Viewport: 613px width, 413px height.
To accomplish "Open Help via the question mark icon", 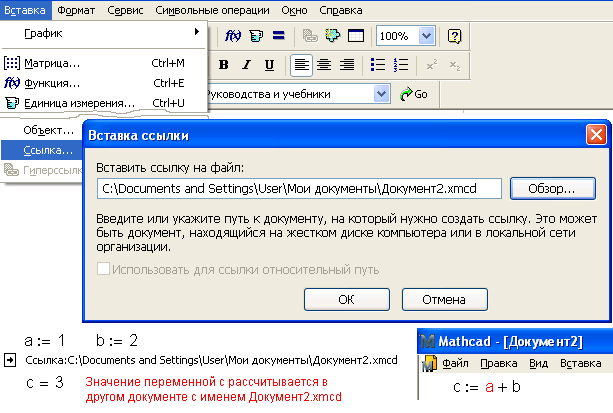I will (454, 36).
